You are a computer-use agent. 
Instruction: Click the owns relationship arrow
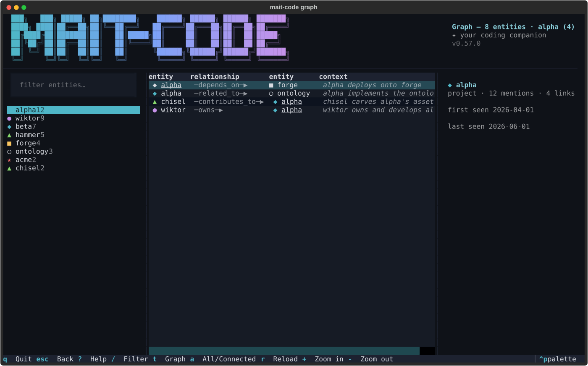[x=208, y=110]
